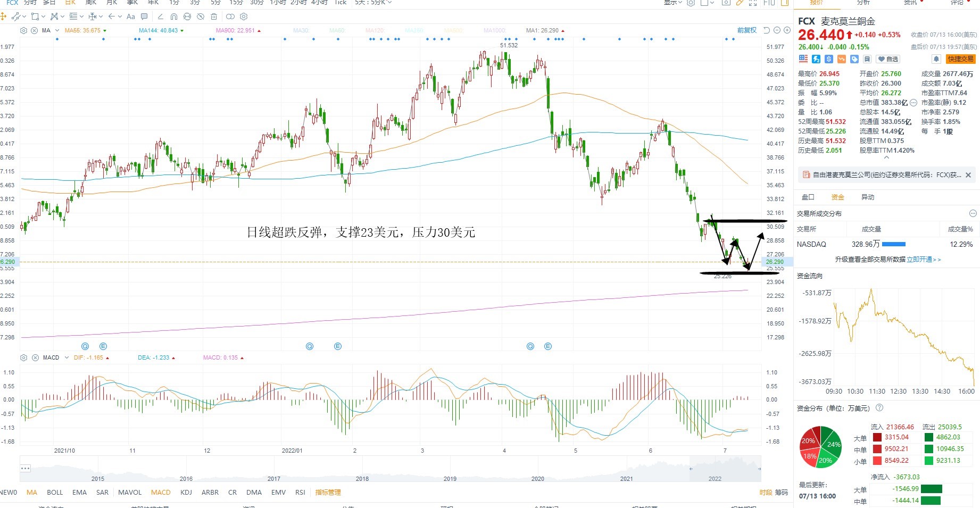Viewport: 980px width, 508px height.
Task: Select the eraser drawing tool
Action: 160,16
